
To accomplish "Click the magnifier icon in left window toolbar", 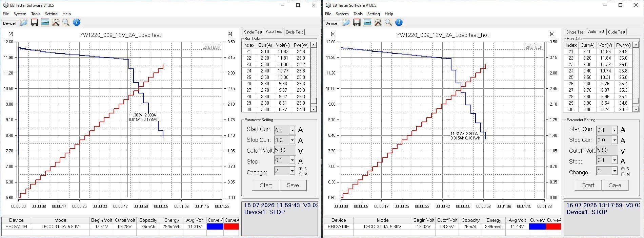I will tap(66, 23).
